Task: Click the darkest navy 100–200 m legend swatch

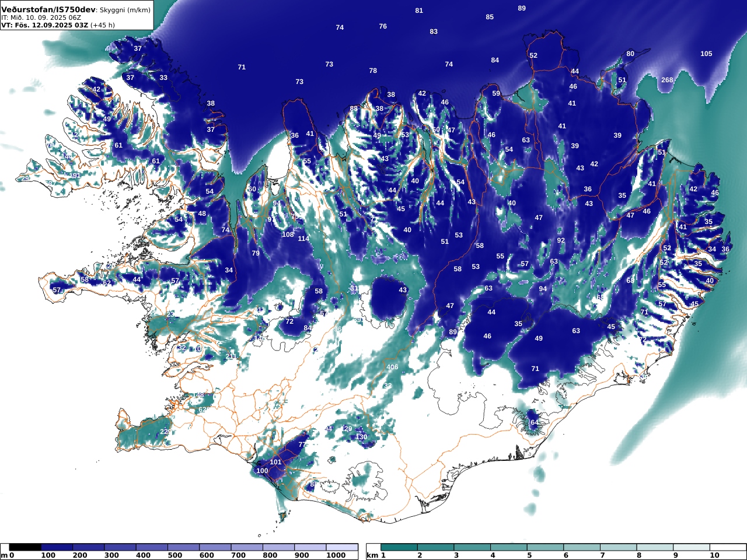Action: click(x=57, y=547)
